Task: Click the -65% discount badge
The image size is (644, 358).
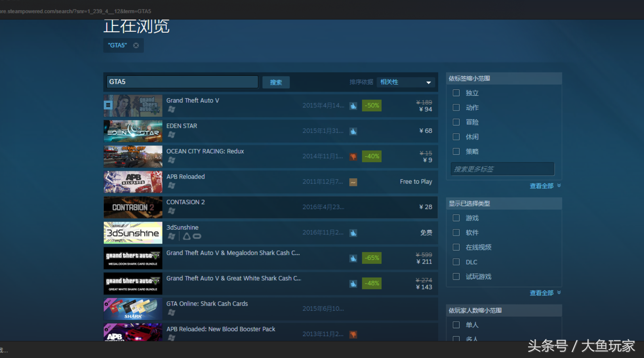Action: 371,258
